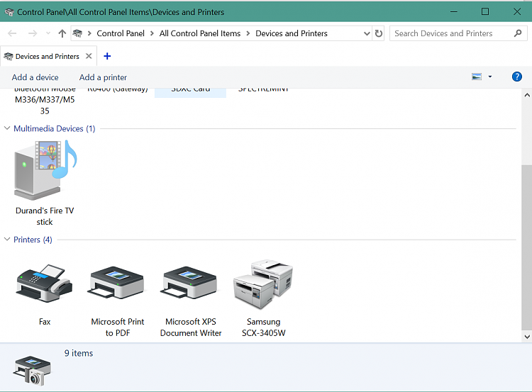Open the Fax printer icon
The width and height of the screenshot is (532, 392).
pos(45,284)
